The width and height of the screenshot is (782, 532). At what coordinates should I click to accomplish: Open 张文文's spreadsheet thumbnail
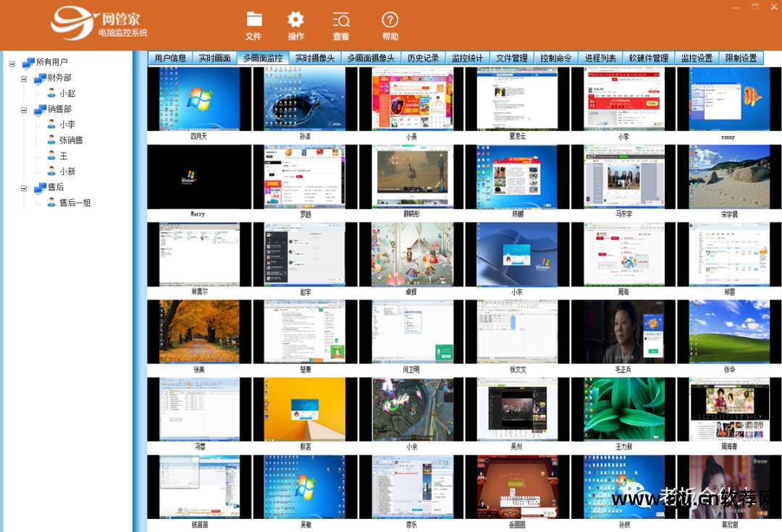click(x=517, y=332)
